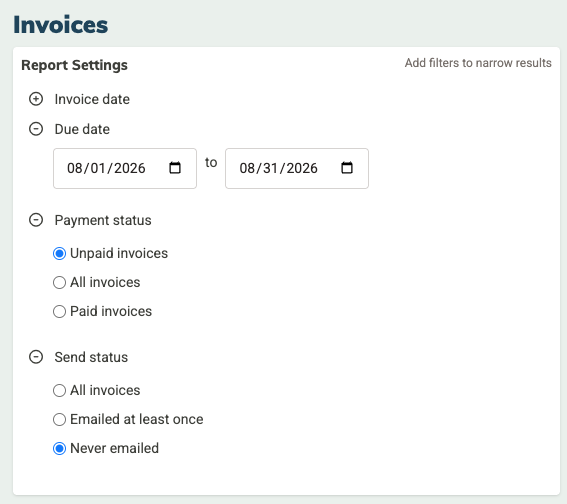The image size is (567, 504).
Task: Click the 08/31/2026 end date field
Action: pos(297,168)
